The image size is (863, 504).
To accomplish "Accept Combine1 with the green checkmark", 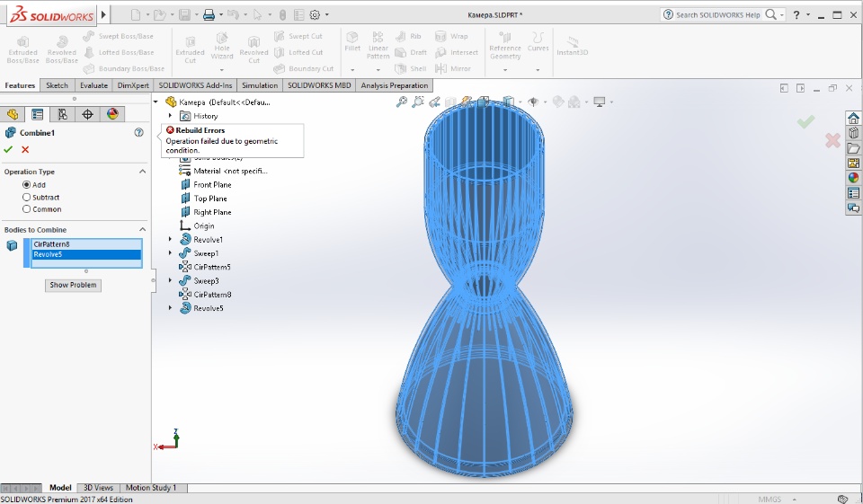I will tap(8, 150).
